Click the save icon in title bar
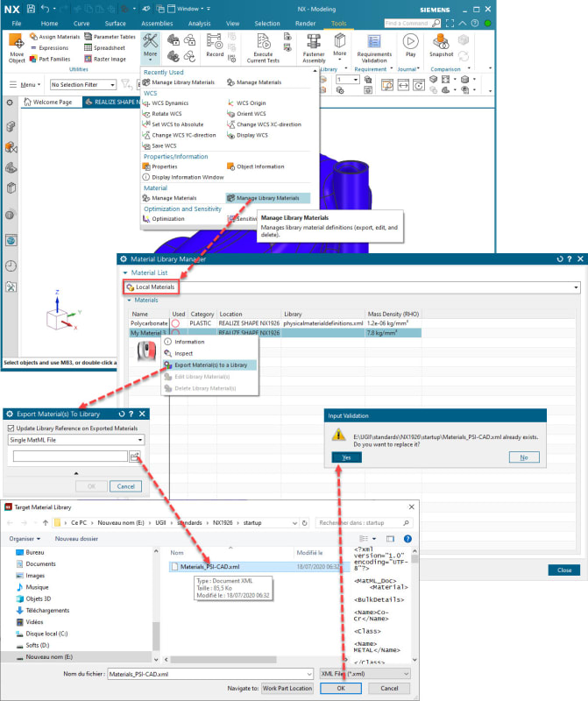The image size is (588, 701). click(x=31, y=9)
